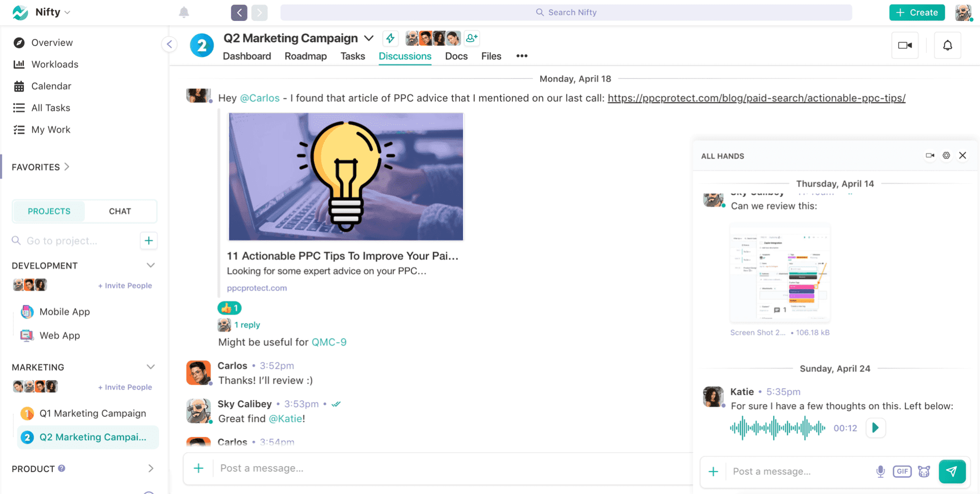The width and height of the screenshot is (980, 494).
Task: Open the Q2 Marketing Campaign title dropdown
Action: coord(369,38)
